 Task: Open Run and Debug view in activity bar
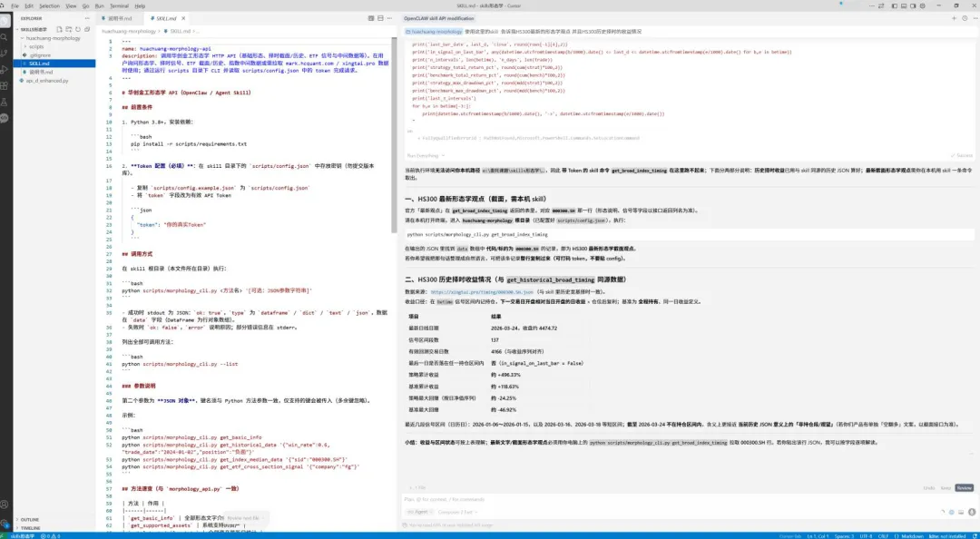coord(5,69)
